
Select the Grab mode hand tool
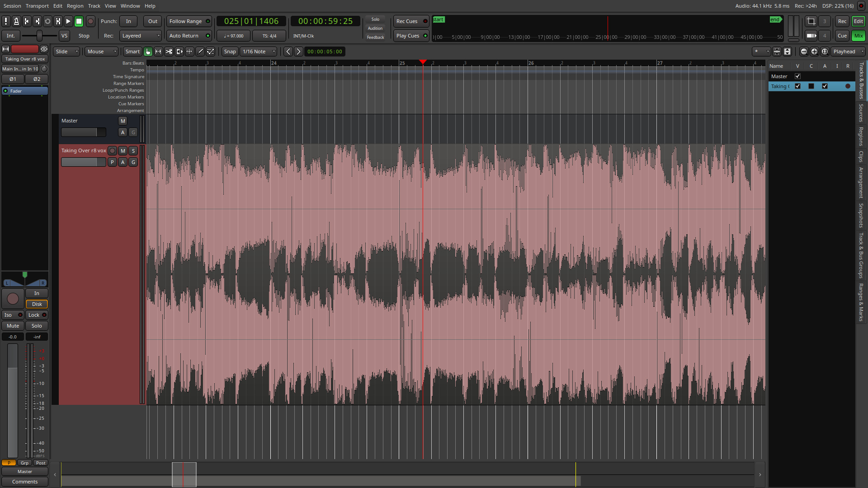tap(148, 52)
